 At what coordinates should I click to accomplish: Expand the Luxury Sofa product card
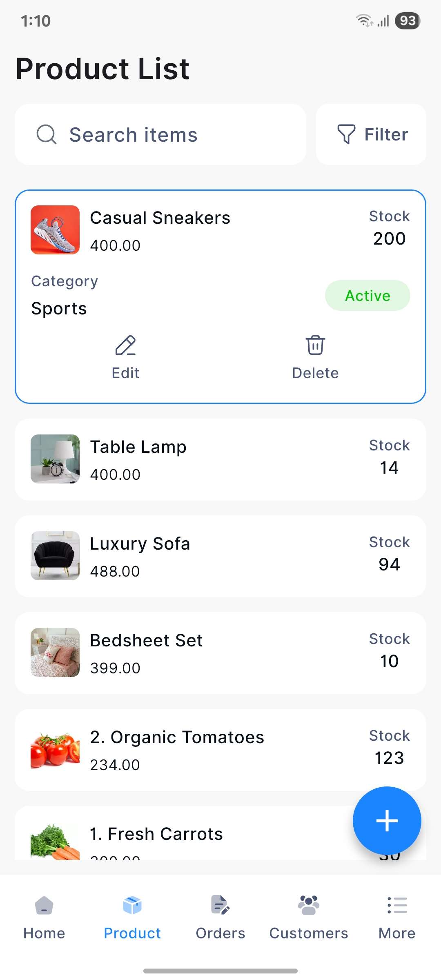coord(220,556)
